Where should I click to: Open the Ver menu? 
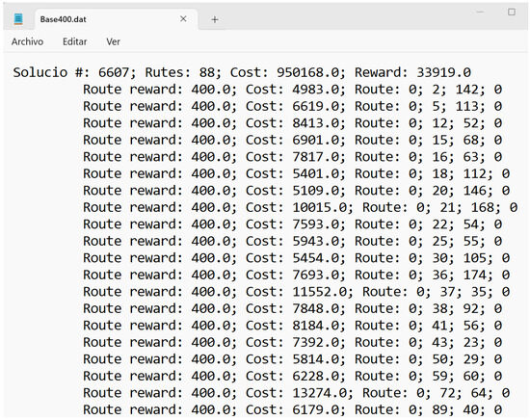[114, 41]
